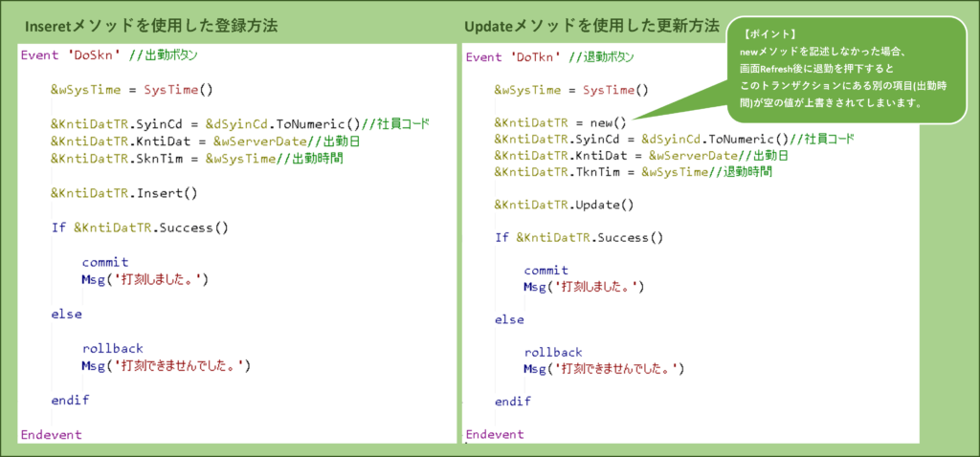Viewport: 980px width, 457px height.
Task: Select the '&KntiDatTR.TknTim = &wSysTime//退勤時間' line
Action: 633,171
